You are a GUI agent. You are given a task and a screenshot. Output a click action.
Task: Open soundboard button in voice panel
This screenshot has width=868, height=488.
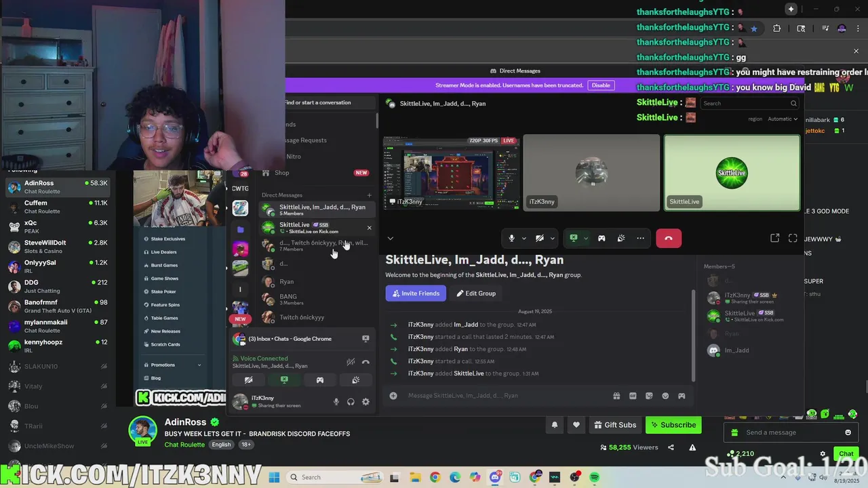(x=356, y=380)
